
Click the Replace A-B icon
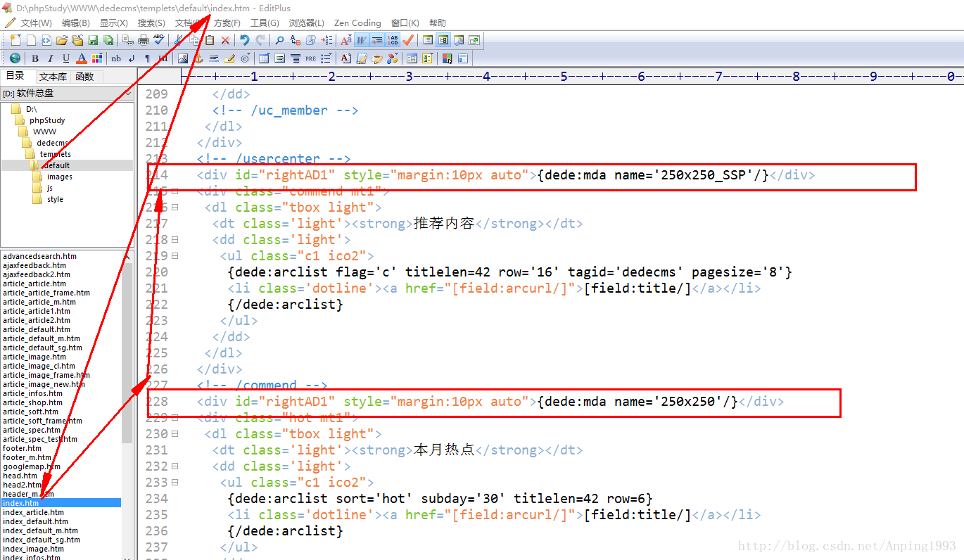tap(295, 40)
